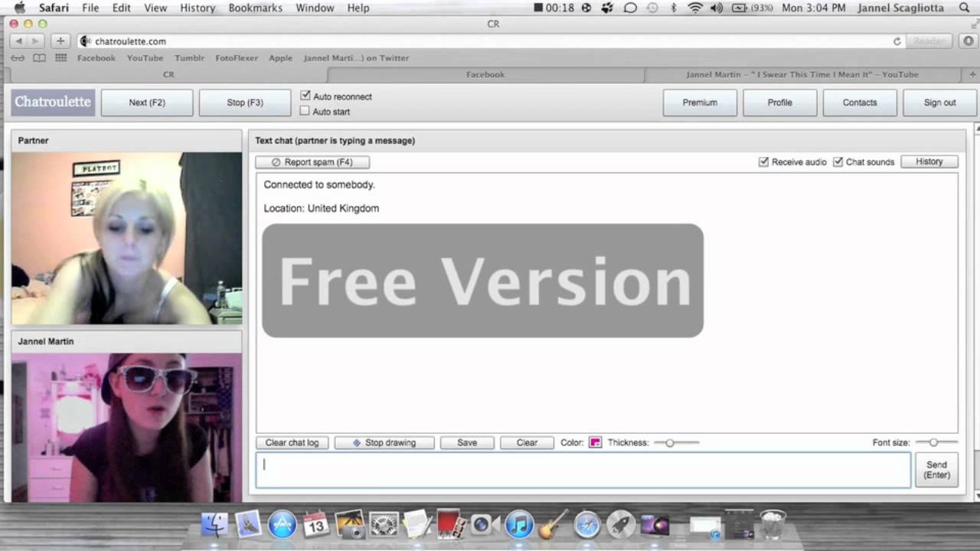Open the History menu in menu bar
Viewport: 980px width, 551px height.
[x=198, y=8]
